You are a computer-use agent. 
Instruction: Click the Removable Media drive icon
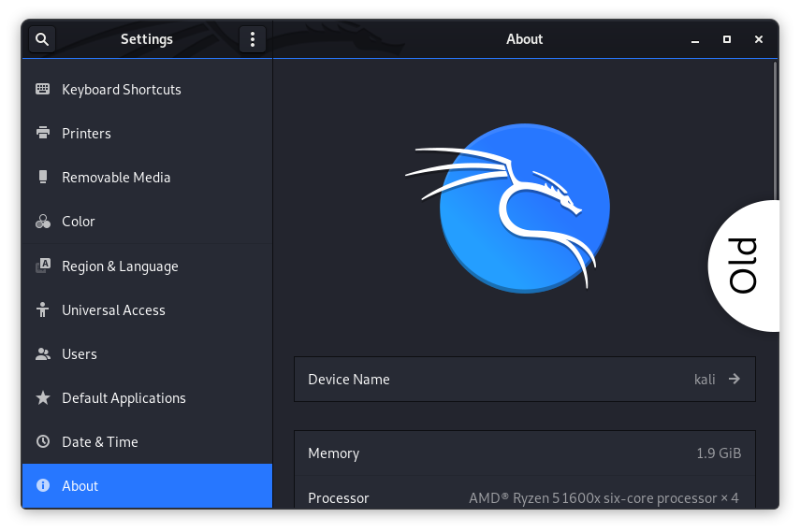click(x=43, y=177)
